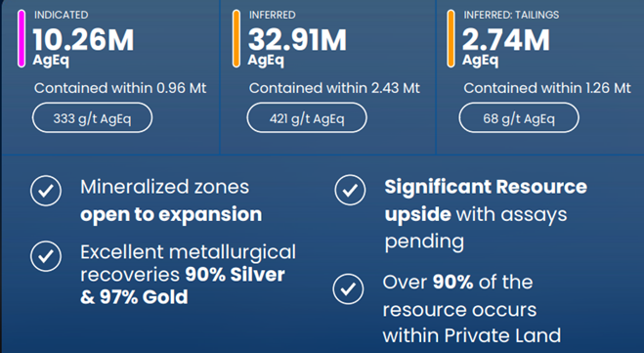Click the checkmark icon beside Significant Resource upside
The image size is (644, 353).
point(350,190)
